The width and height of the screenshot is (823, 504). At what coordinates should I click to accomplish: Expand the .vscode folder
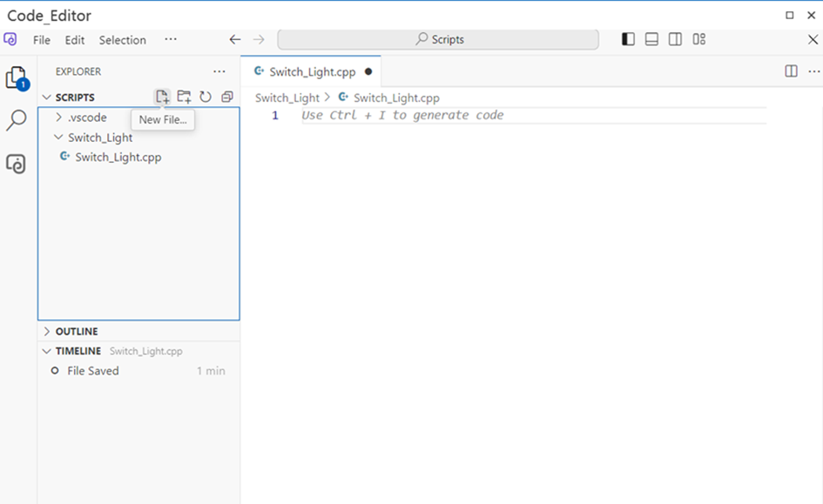(87, 118)
